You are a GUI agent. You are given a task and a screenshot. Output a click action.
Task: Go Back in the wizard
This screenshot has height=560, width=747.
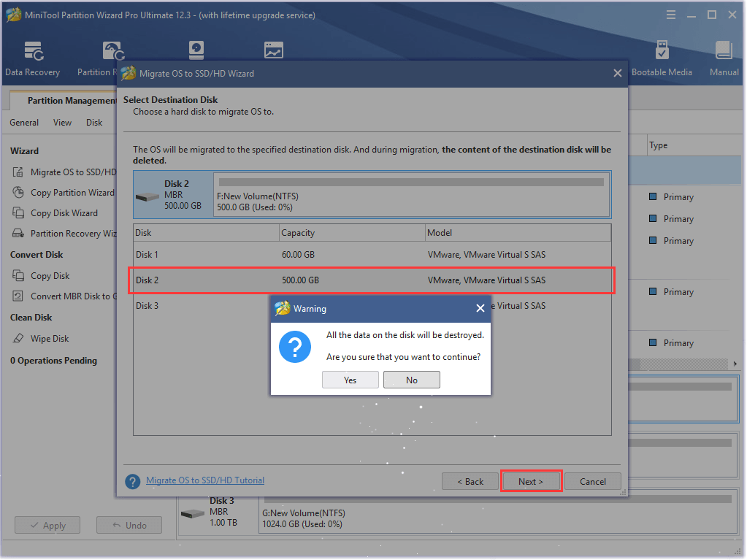click(x=470, y=481)
